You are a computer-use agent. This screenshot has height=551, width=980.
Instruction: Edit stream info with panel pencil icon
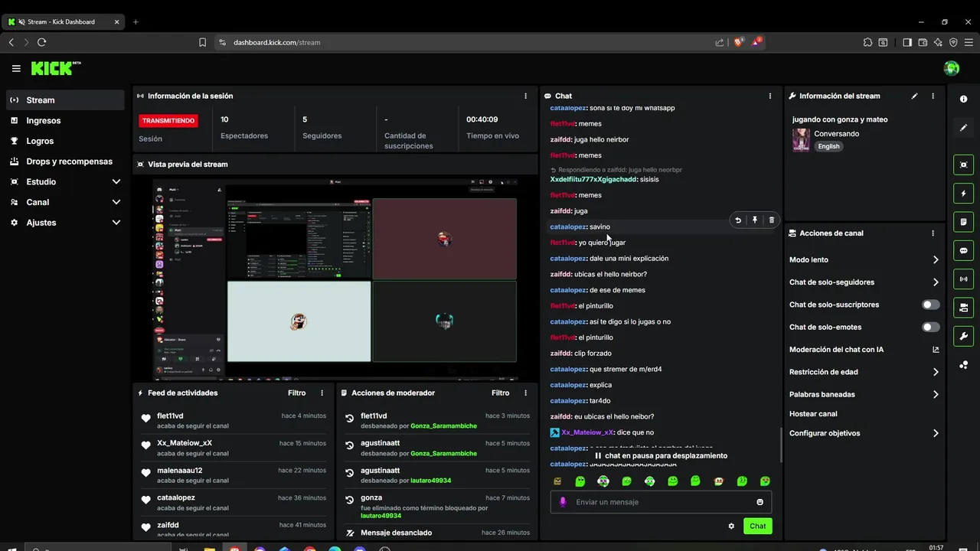[914, 96]
